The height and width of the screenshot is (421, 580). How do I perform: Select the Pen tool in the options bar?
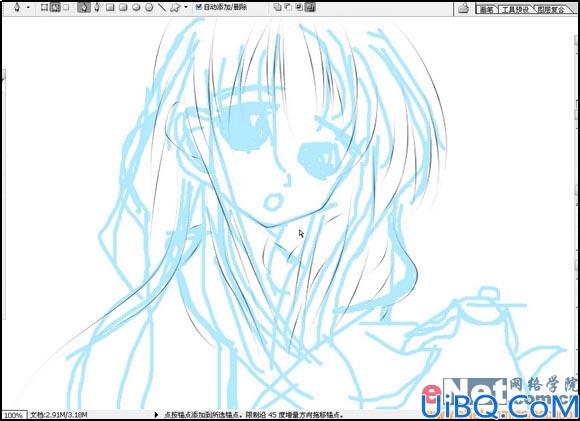(x=84, y=7)
